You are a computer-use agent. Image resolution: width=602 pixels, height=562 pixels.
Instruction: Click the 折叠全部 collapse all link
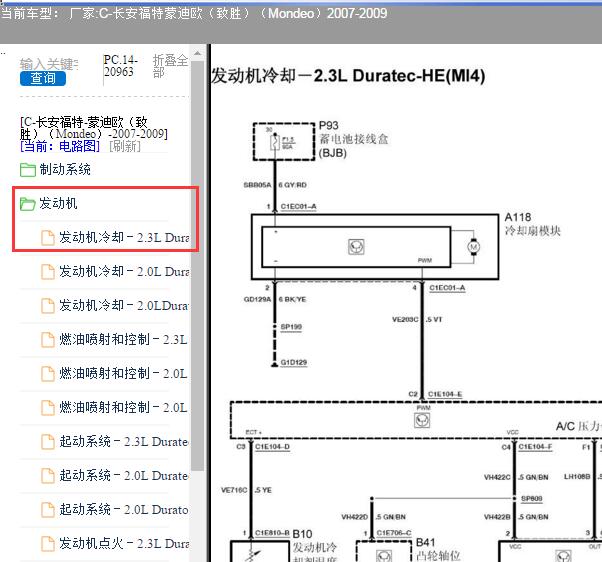pyautogui.click(x=170, y=66)
